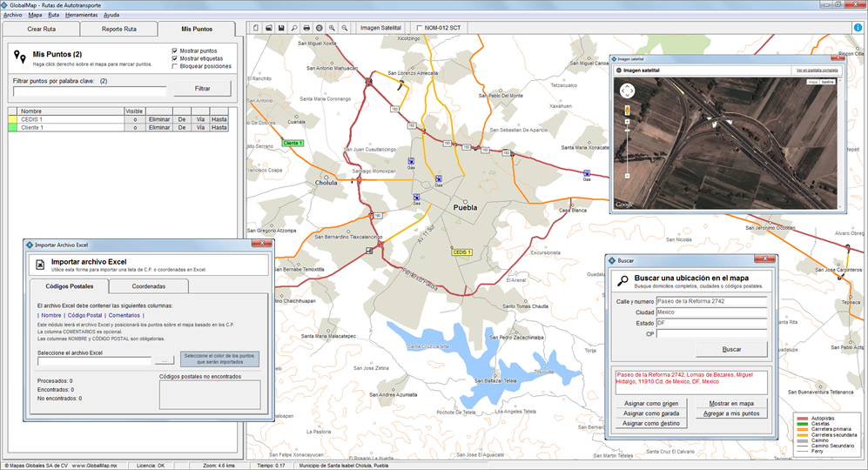This screenshot has height=470, width=868.
Task: Click the yellow color swatch of CEDIS 1
Action: tap(13, 119)
